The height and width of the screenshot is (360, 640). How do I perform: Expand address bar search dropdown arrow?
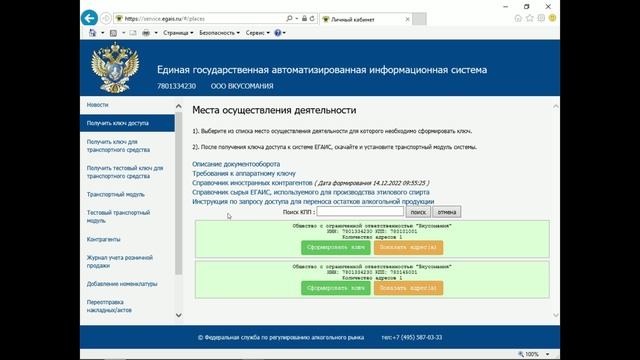[x=296, y=18]
